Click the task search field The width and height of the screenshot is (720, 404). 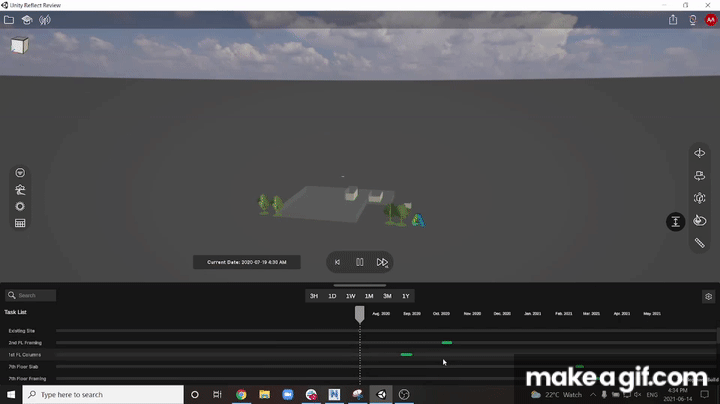pyautogui.click(x=32, y=295)
